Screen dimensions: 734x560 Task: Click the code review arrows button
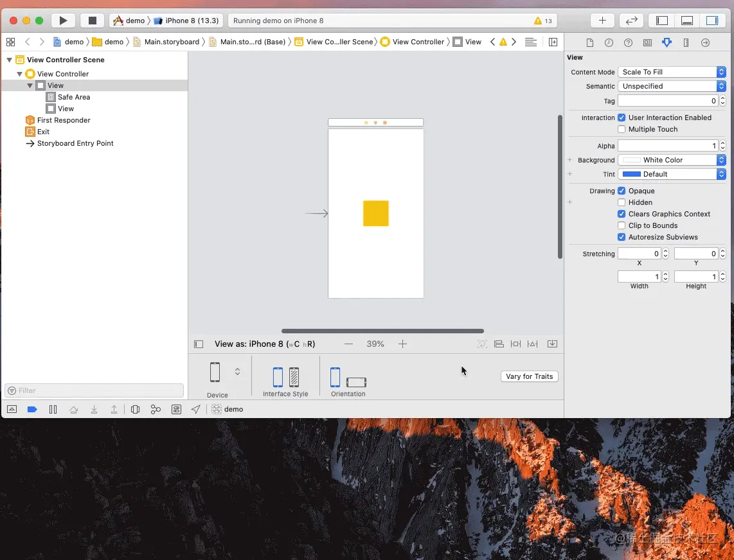point(631,21)
